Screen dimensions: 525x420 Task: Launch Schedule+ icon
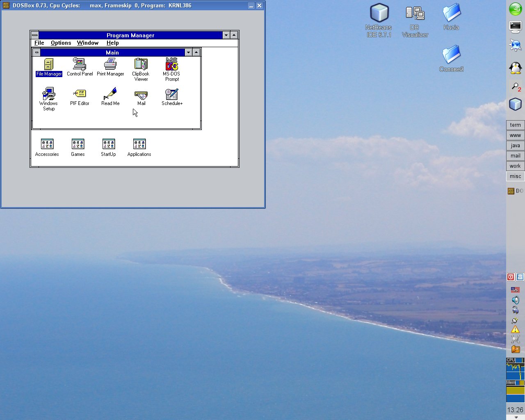pyautogui.click(x=172, y=97)
